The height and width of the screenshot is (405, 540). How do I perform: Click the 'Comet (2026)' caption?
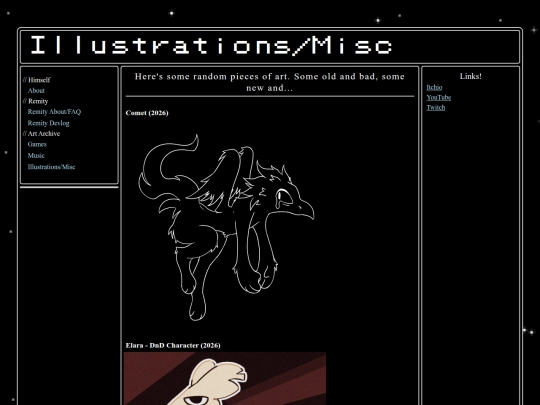coord(147,113)
